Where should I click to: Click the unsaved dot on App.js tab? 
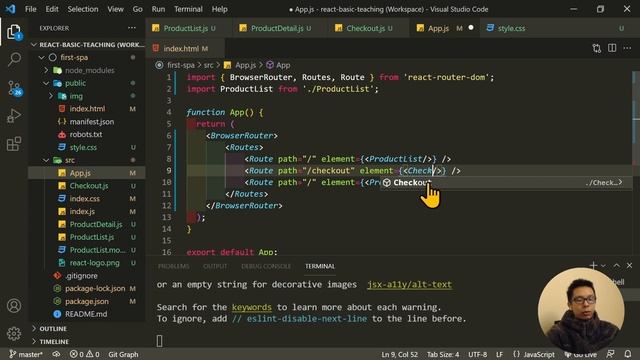(x=471, y=28)
